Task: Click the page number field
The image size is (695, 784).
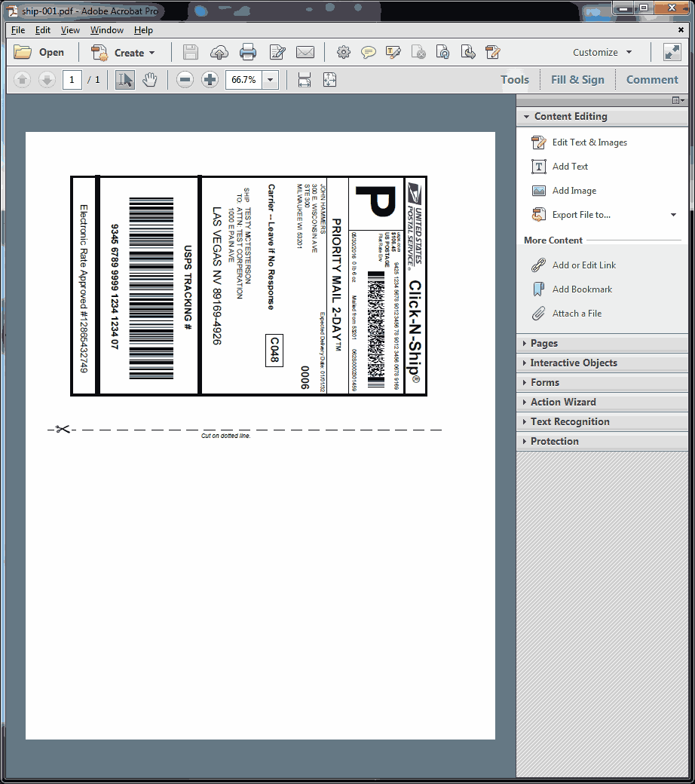Action: 72,79
